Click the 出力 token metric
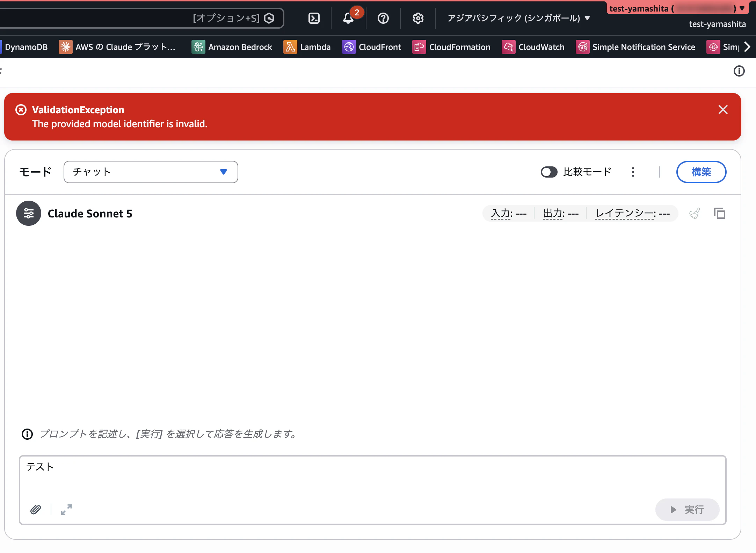The height and width of the screenshot is (553, 756). 561,213
